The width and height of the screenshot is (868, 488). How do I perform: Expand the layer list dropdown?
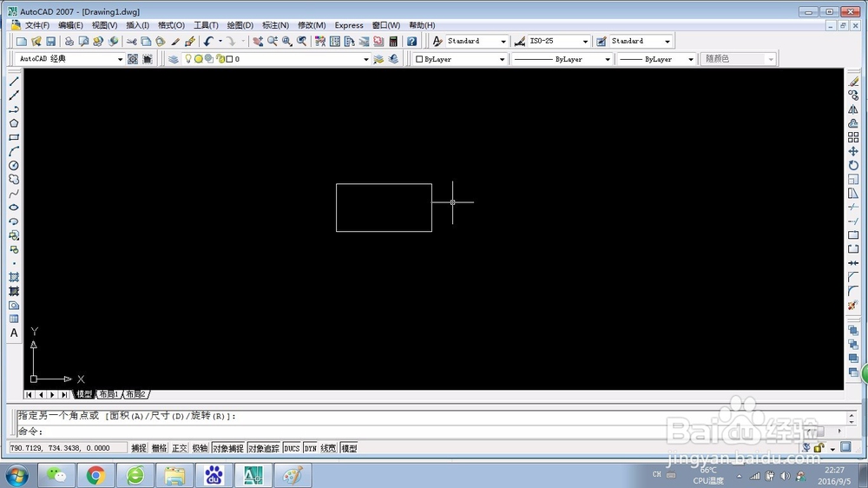tap(366, 59)
